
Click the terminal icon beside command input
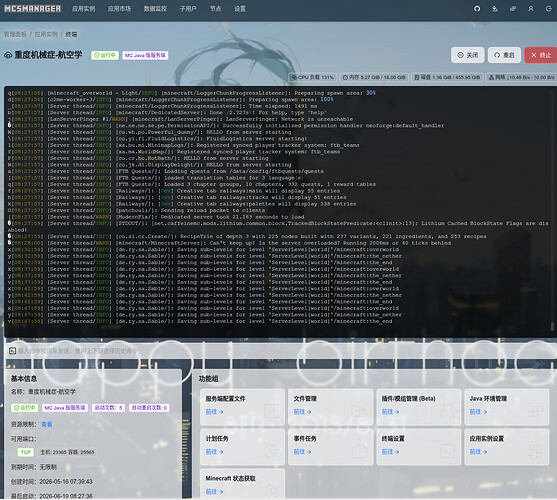coord(12,351)
